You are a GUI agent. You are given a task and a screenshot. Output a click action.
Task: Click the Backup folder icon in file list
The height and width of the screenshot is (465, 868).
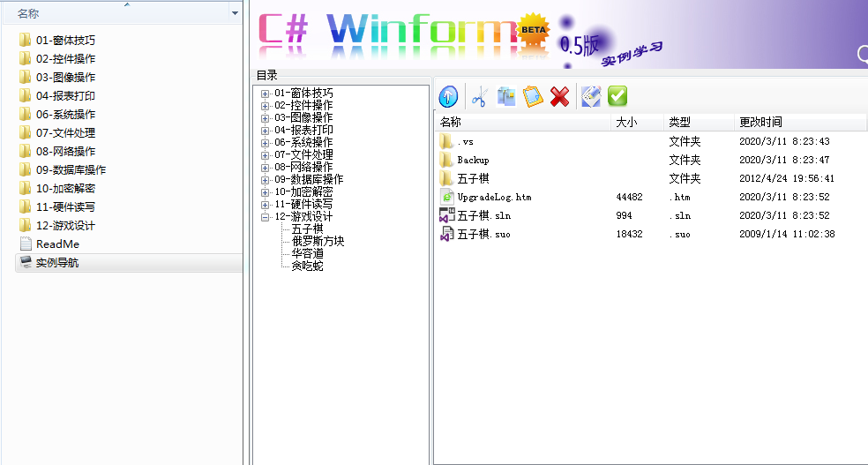[x=446, y=160]
